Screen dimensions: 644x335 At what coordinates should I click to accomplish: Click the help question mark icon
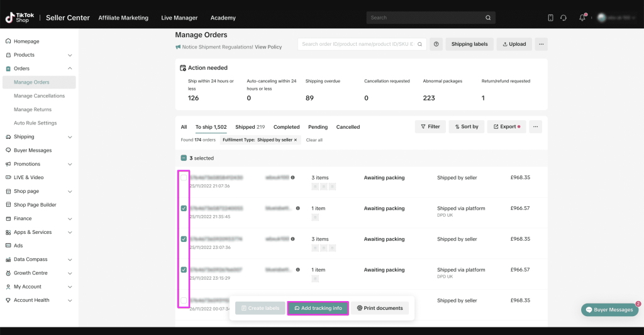(x=436, y=44)
